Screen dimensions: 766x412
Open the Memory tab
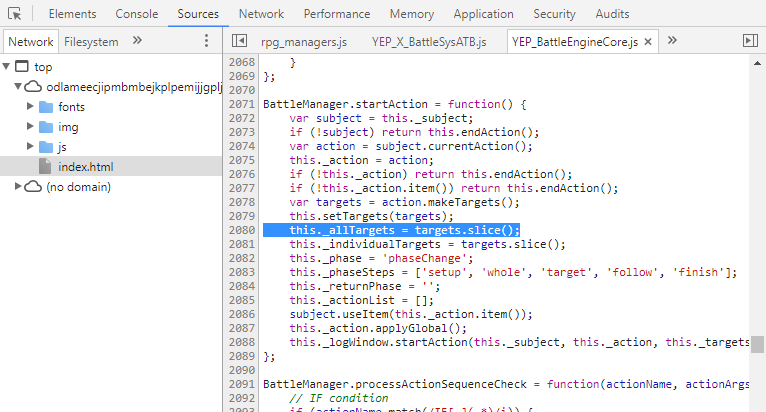(x=412, y=14)
